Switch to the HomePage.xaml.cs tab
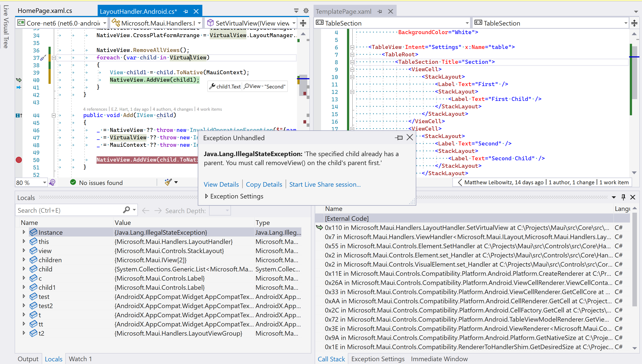642x364 pixels. (x=45, y=10)
